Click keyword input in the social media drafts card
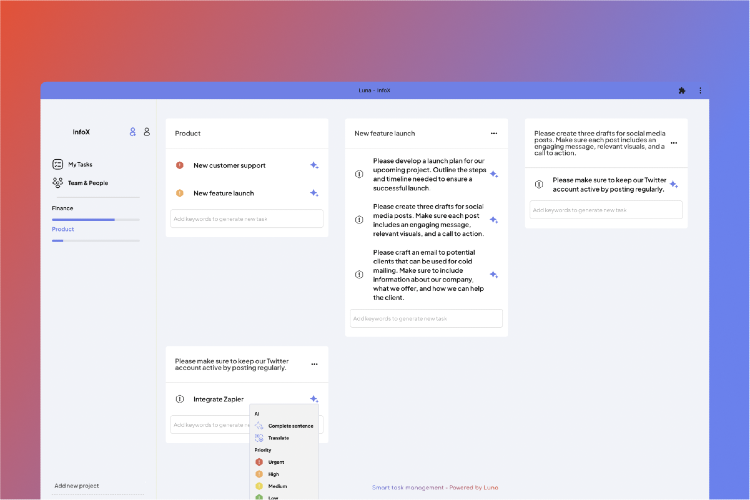Screen dimensions: 750x500 click(606, 210)
